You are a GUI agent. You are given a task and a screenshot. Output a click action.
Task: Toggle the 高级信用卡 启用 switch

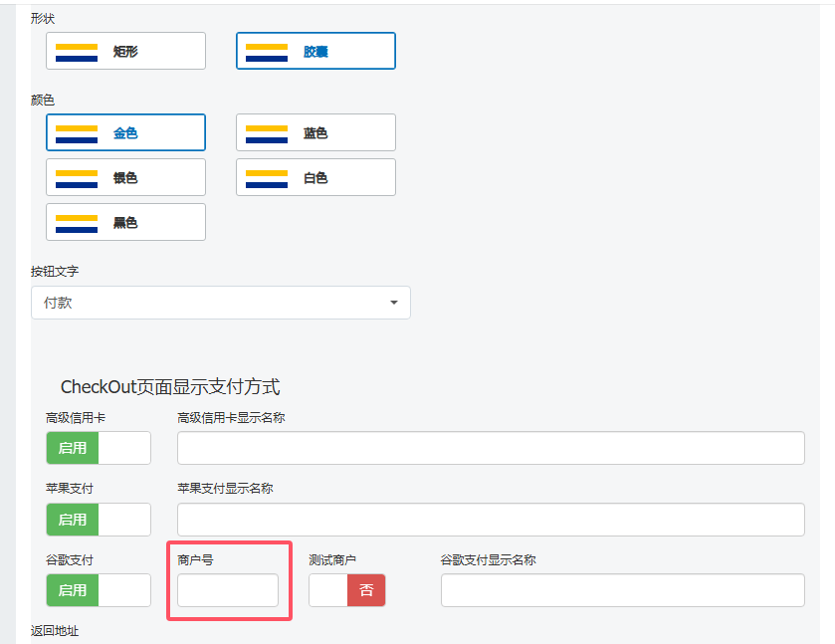[99, 448]
